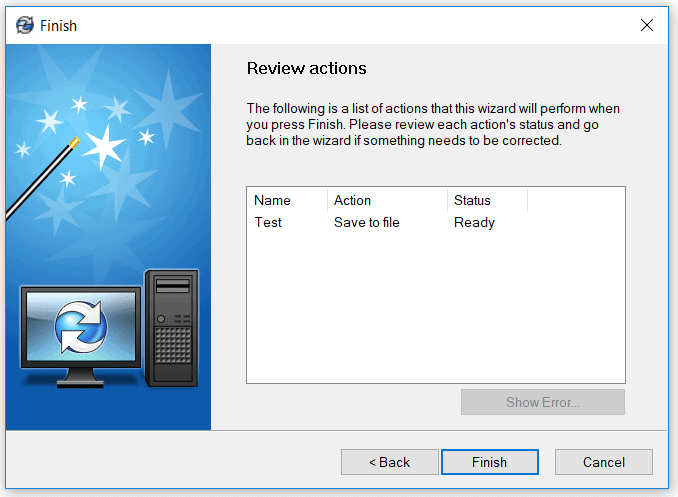678x497 pixels.
Task: Click the Status column header
Action: pos(487,200)
